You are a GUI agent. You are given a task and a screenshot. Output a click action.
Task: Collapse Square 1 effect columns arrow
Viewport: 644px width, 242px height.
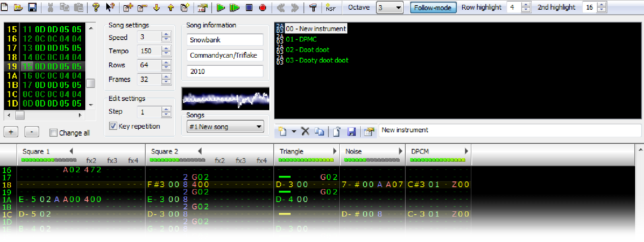(x=71, y=151)
